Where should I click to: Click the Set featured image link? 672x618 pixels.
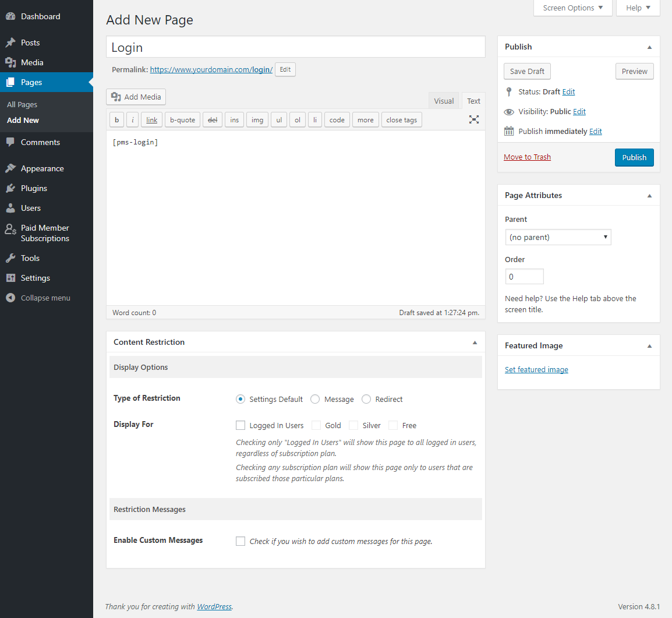click(x=536, y=369)
